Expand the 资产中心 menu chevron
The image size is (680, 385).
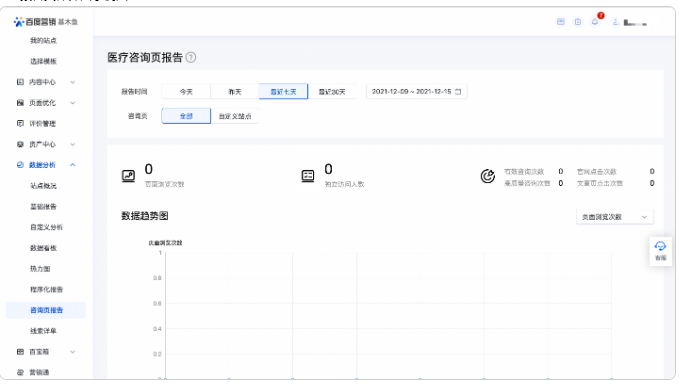point(72,144)
